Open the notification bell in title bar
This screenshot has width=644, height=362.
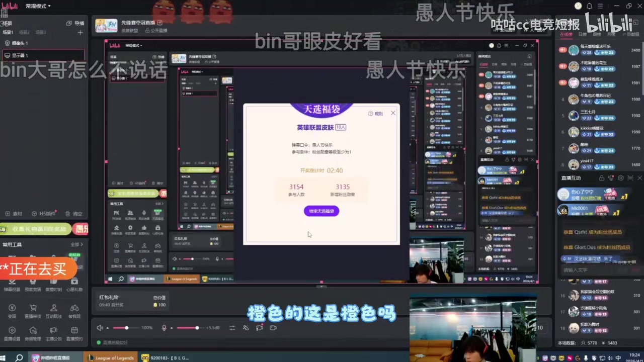point(590,6)
